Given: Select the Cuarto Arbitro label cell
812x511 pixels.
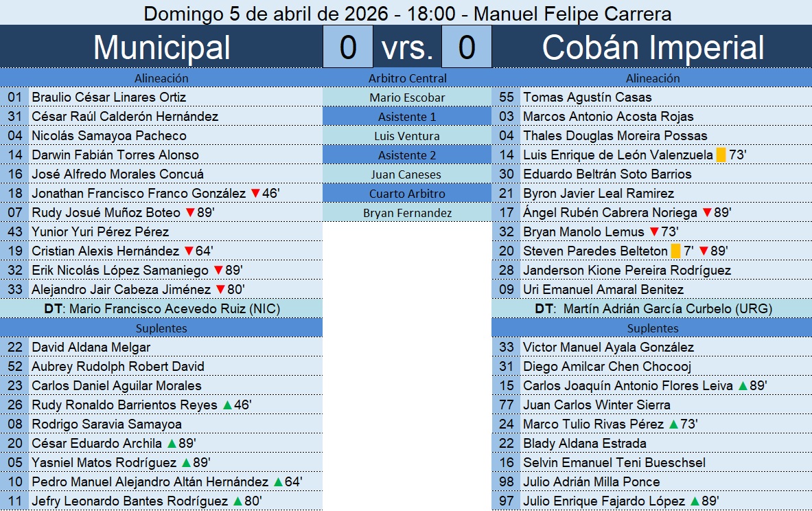Looking at the screenshot, I should point(407,194).
